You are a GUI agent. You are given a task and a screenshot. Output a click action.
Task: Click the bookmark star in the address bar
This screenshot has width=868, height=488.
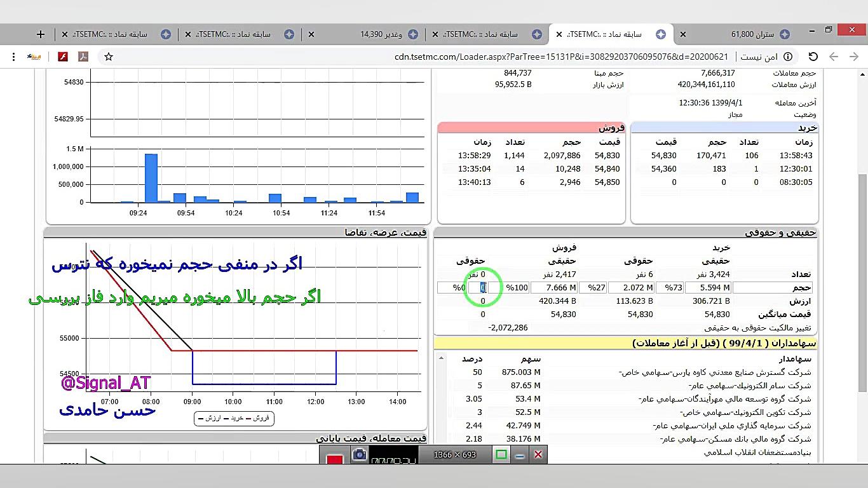tap(109, 57)
